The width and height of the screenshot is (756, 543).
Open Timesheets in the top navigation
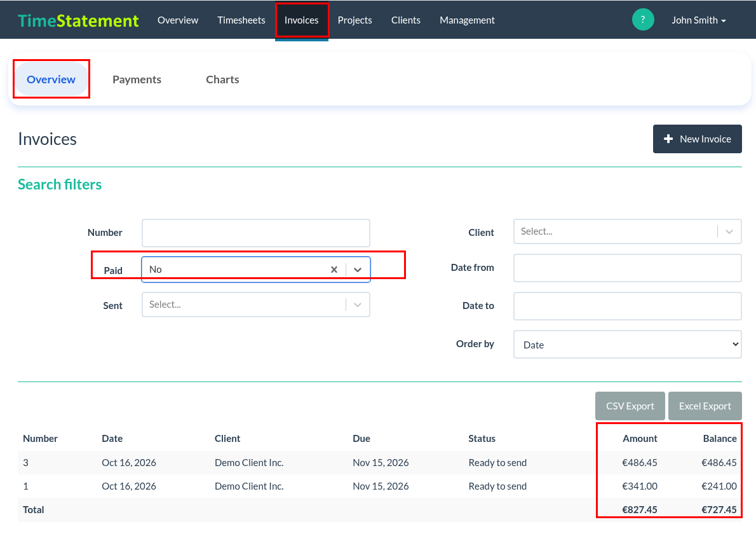coord(241,20)
